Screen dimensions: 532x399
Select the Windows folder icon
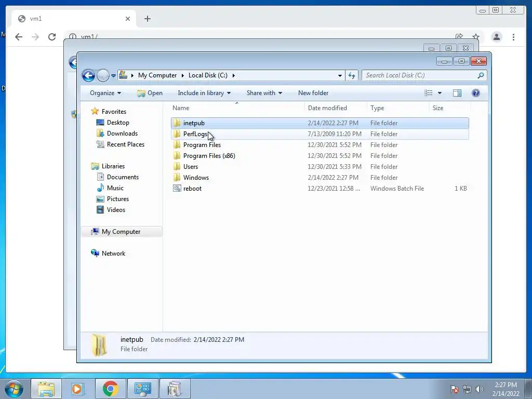177,178
